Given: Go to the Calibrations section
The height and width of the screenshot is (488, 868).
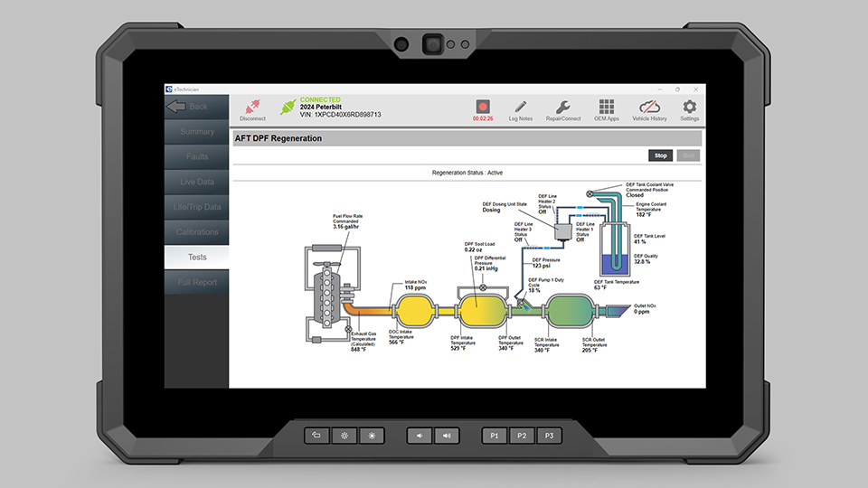Looking at the screenshot, I should coord(196,232).
